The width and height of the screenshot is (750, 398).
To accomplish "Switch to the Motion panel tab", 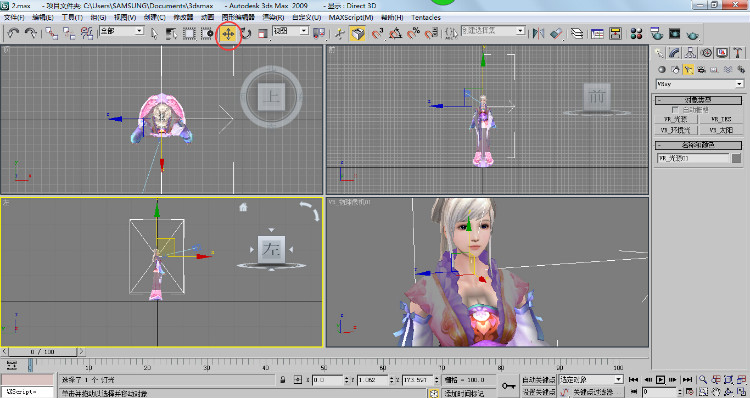I will [x=706, y=53].
